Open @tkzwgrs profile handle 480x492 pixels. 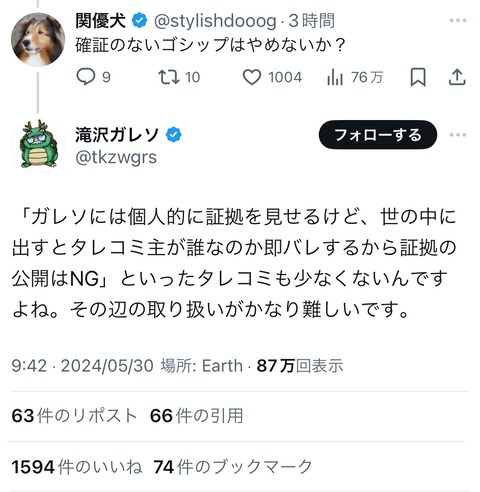(x=116, y=157)
